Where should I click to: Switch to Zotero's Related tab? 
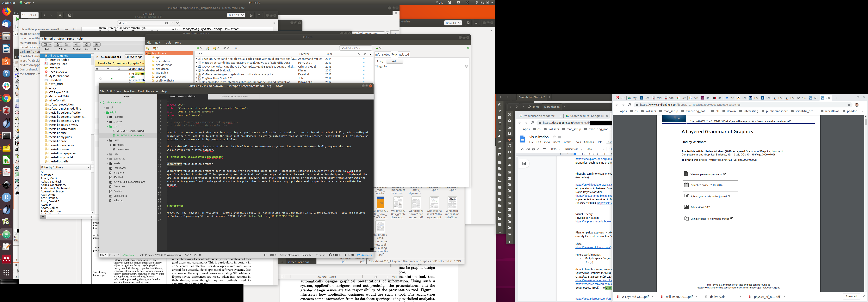pyautogui.click(x=404, y=55)
